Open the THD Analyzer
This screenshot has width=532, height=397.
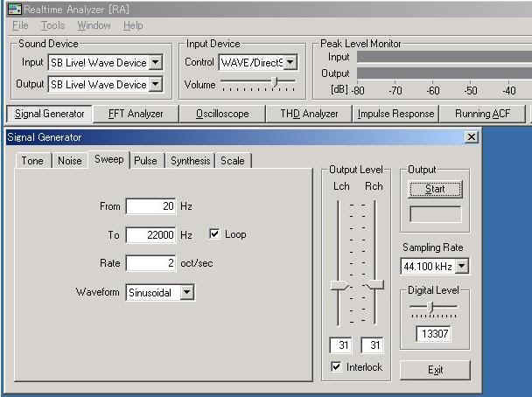pyautogui.click(x=309, y=114)
